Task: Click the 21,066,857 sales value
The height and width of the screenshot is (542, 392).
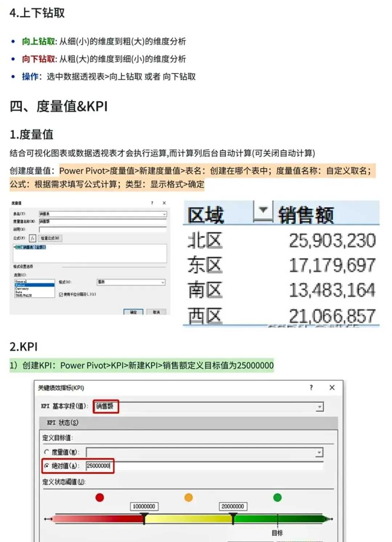Action: point(332,316)
